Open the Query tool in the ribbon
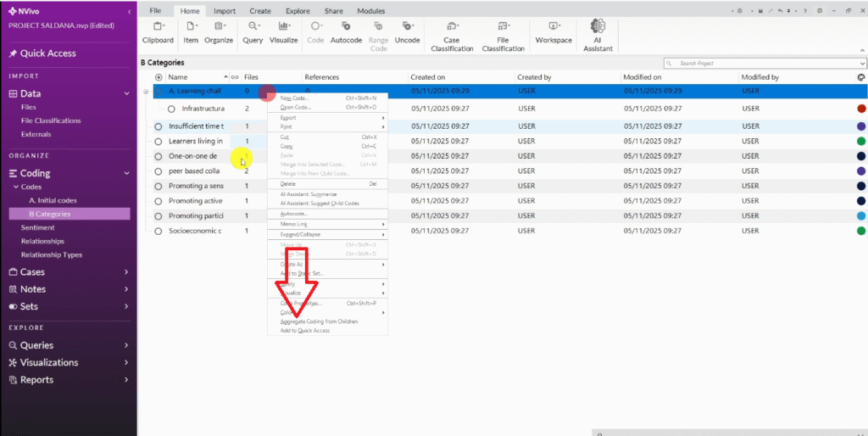868x436 pixels. tap(253, 32)
